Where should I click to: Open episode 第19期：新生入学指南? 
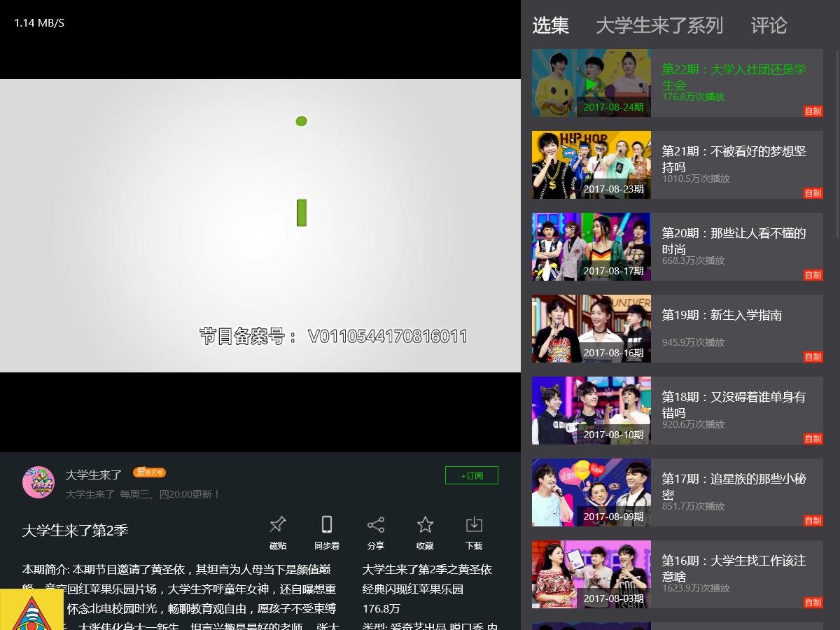(x=722, y=315)
